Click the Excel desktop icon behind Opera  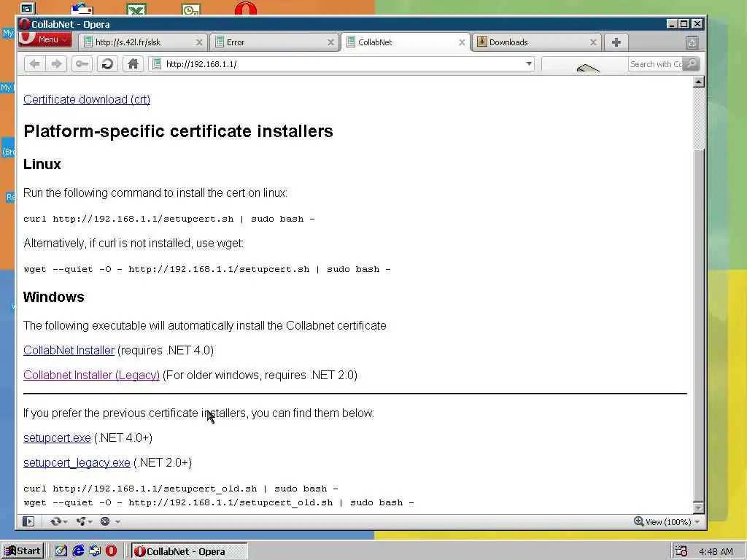pyautogui.click(x=136, y=9)
